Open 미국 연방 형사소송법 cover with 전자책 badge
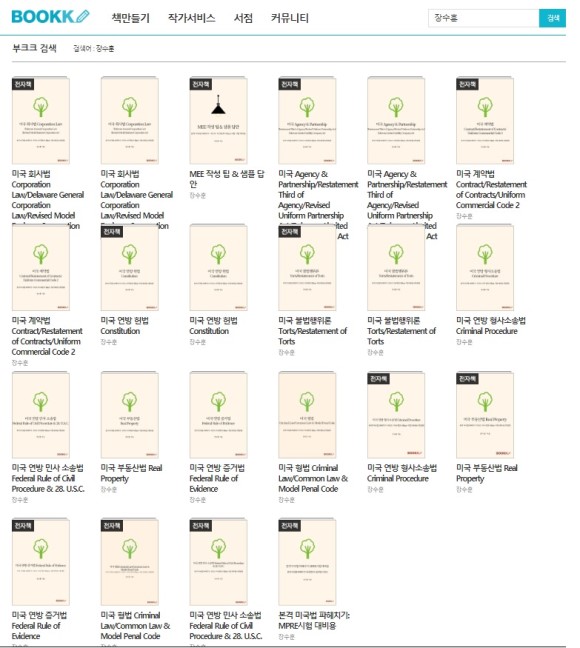 click(396, 415)
